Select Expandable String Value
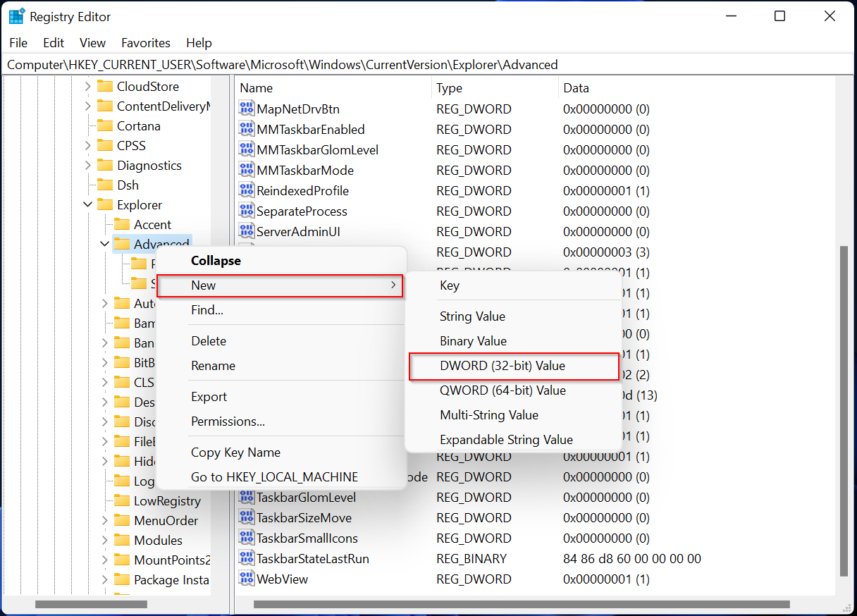 514,440
